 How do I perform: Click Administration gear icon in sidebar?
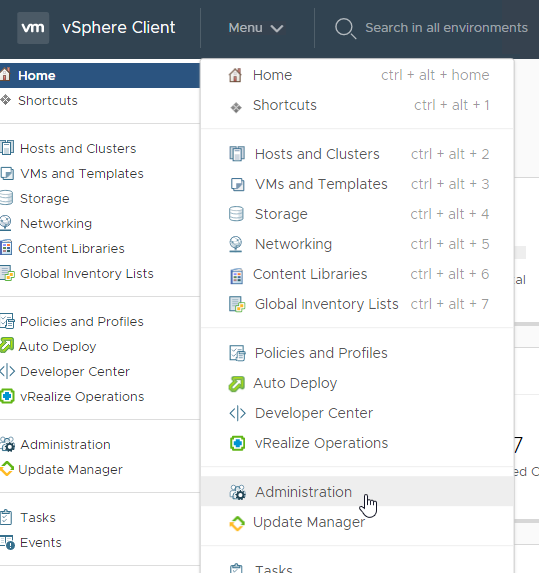8,444
